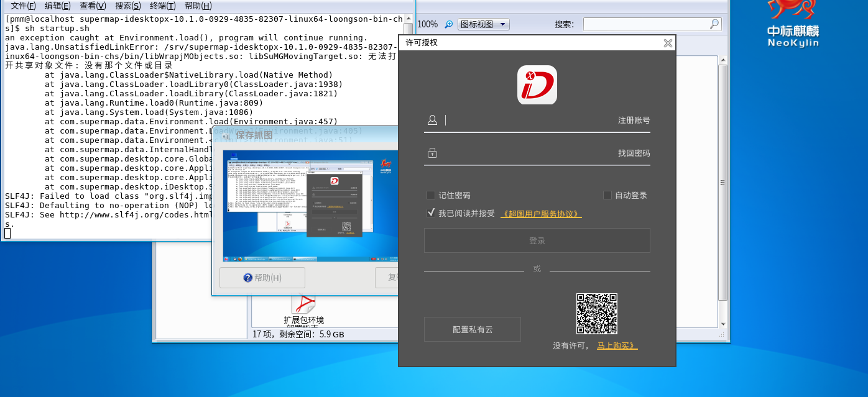The image size is (868, 397).
Task: Click the file manager vertical scrollbar thumb
Action: [723, 183]
